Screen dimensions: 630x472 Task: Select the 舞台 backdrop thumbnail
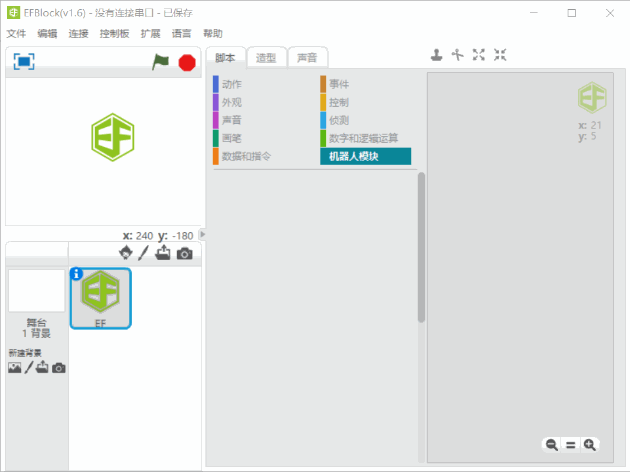37,291
